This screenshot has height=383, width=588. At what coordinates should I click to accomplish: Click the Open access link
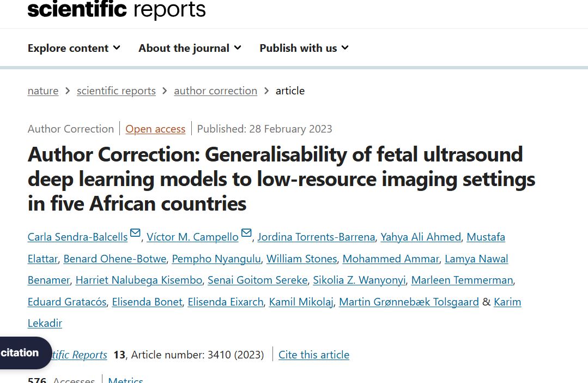155,129
